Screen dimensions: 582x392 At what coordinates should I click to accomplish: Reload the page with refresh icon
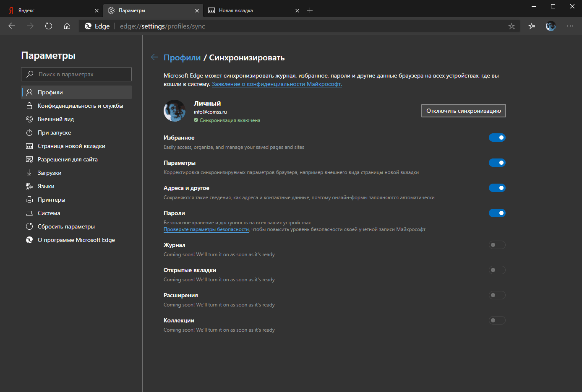point(49,26)
